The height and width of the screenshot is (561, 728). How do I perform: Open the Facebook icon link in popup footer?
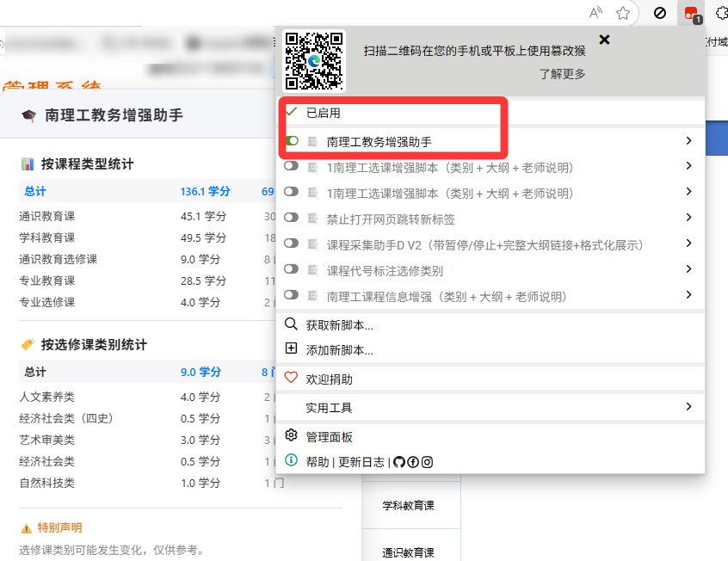pos(413,462)
